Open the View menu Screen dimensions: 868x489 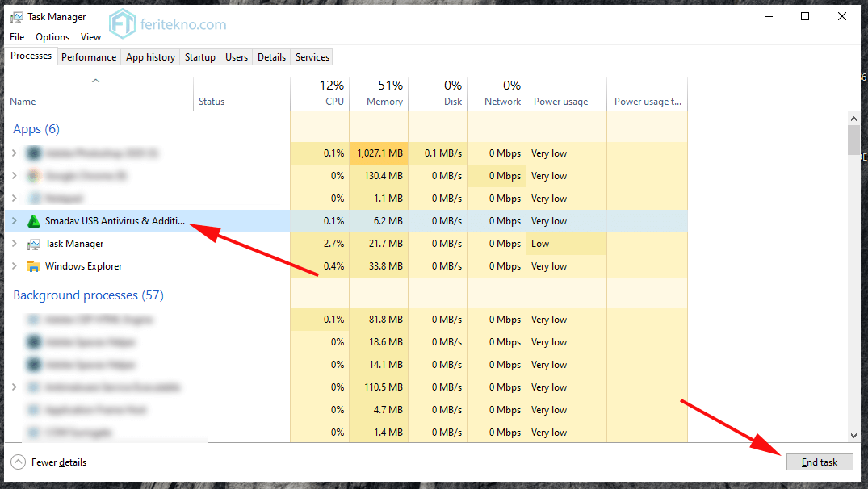click(90, 37)
